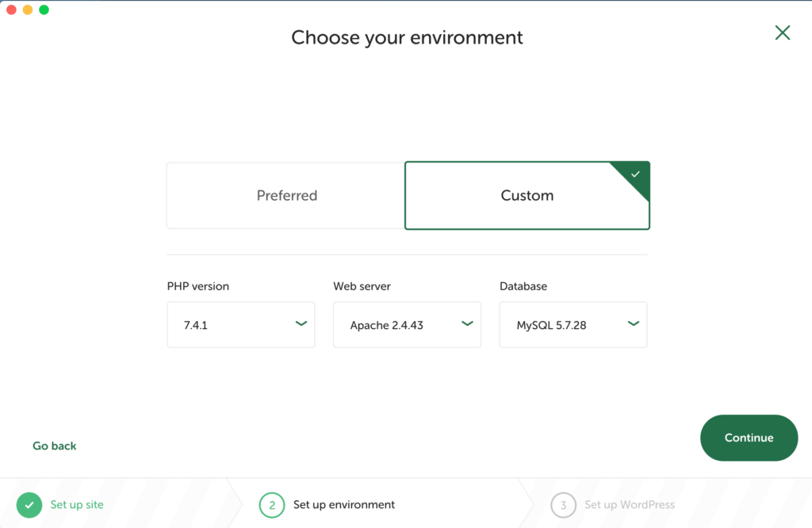Click the Set up environment step label
The width and height of the screenshot is (812, 528).
coord(344,505)
